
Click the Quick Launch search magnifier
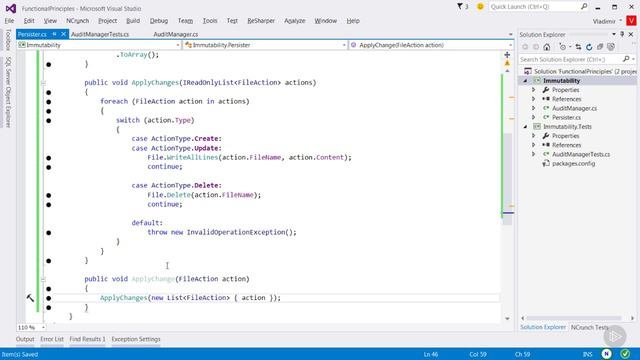(x=584, y=7)
